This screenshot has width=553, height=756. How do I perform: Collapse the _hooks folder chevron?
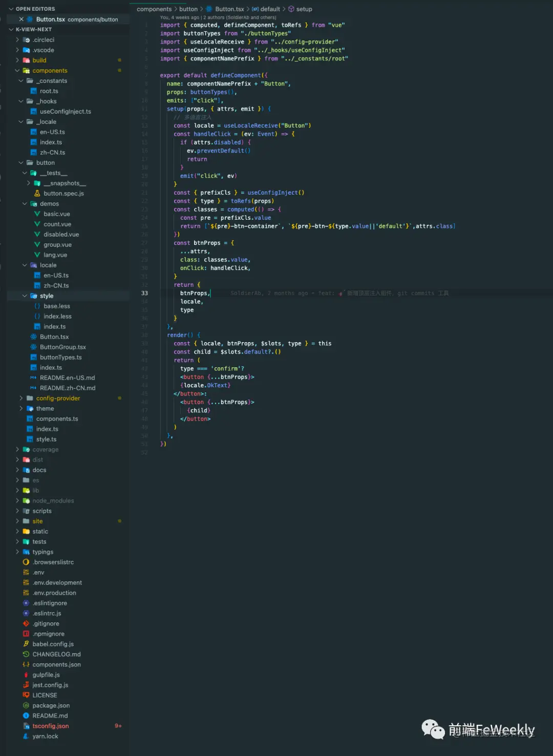[x=21, y=101]
